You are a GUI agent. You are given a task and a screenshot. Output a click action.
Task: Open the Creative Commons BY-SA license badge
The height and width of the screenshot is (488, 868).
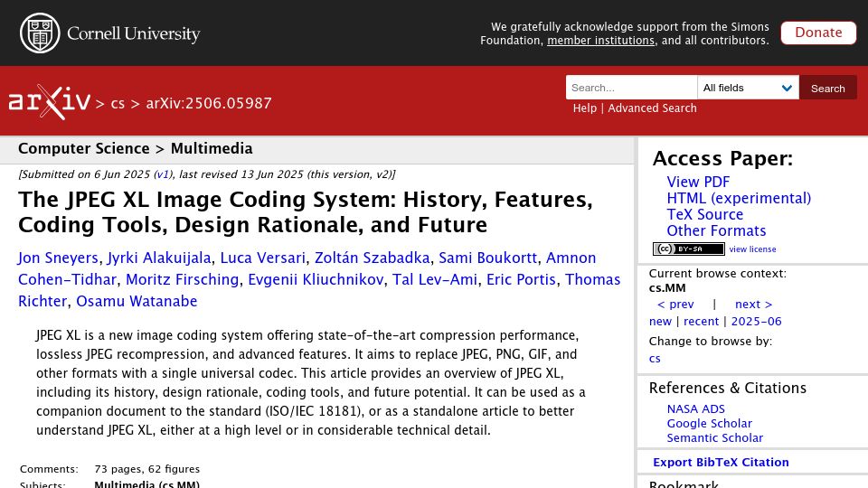click(689, 249)
